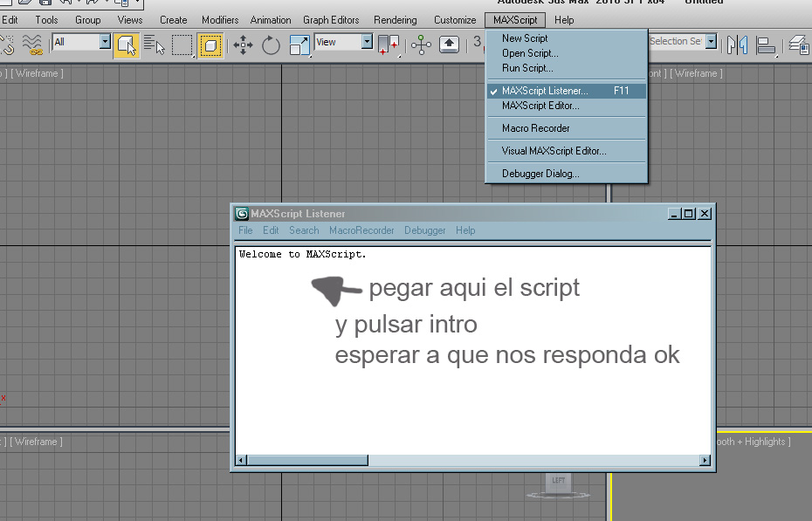
Task: Click the Listener scrollbar left arrow
Action: pos(241,460)
